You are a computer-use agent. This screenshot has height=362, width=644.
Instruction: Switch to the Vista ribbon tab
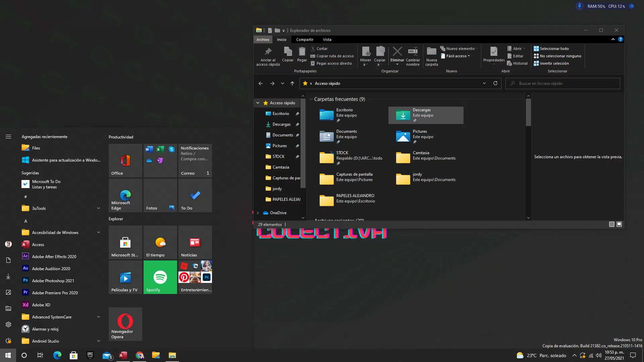point(327,40)
